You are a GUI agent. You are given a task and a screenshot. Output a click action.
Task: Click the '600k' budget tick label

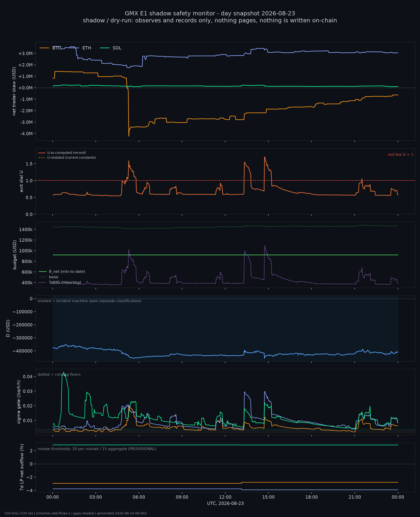tap(27, 272)
